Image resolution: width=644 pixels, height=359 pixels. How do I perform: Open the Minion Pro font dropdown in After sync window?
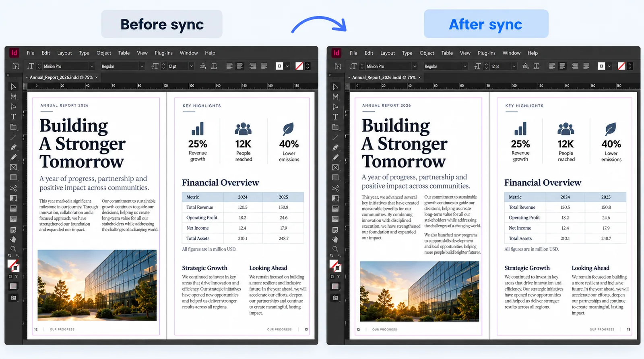tap(391, 66)
